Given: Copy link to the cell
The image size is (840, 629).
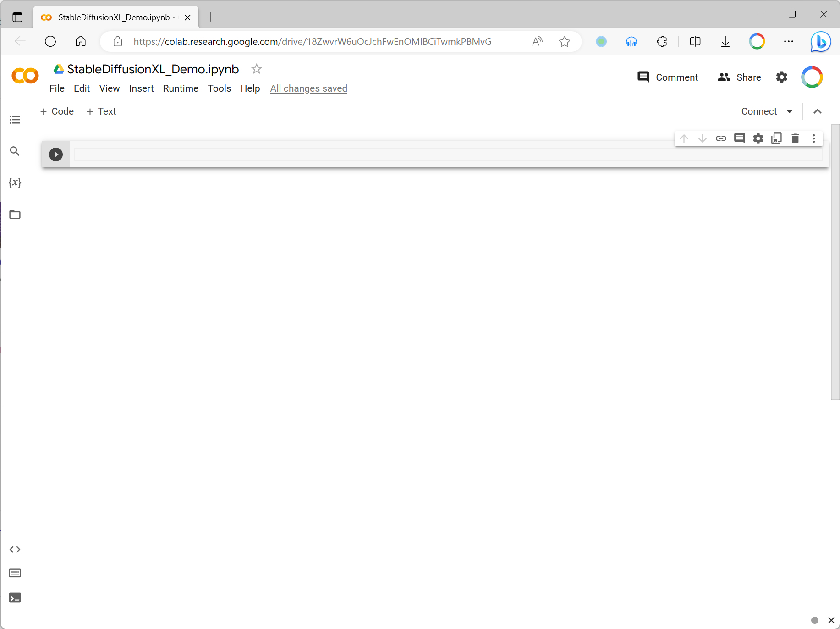Looking at the screenshot, I should [x=721, y=138].
